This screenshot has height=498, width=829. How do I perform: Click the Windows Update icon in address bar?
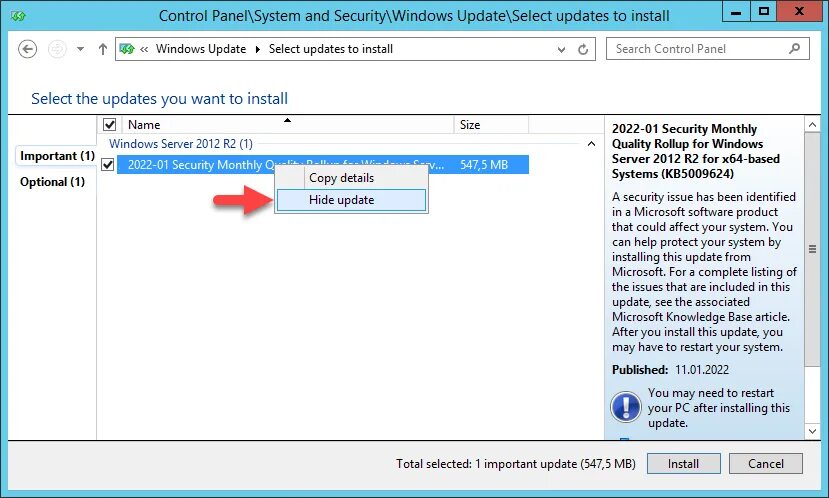point(127,49)
